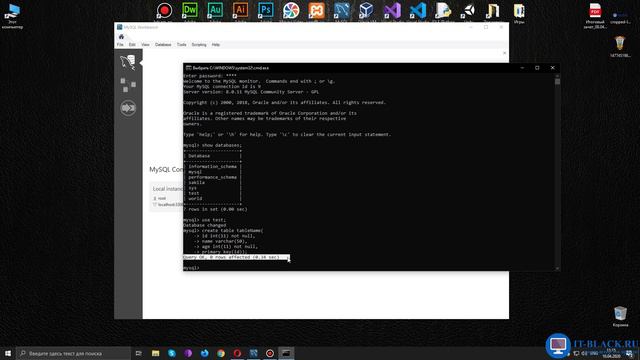Switch to the cmd taskbar button
640x360 pixels.
point(286,353)
